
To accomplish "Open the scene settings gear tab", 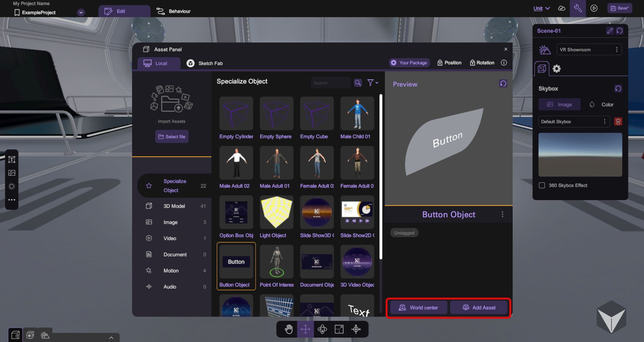I will pyautogui.click(x=557, y=68).
